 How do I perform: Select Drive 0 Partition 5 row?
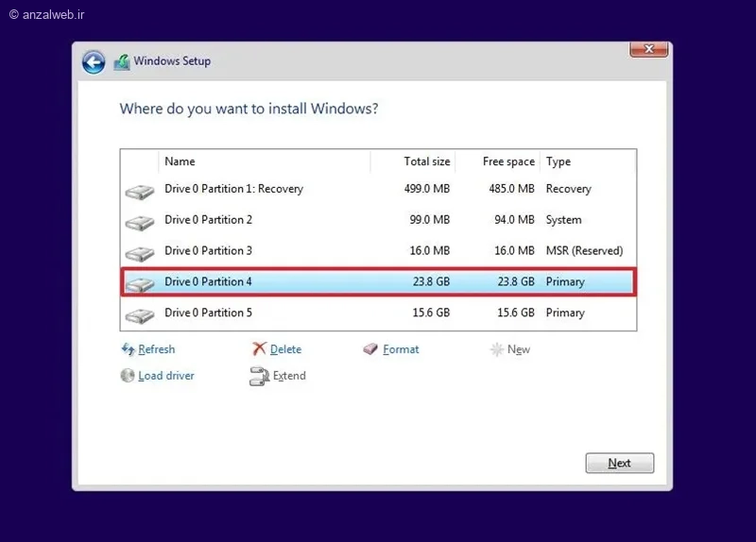pyautogui.click(x=379, y=313)
